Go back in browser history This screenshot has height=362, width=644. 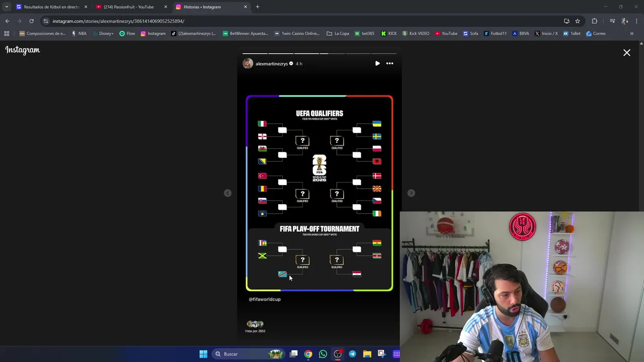(7, 21)
